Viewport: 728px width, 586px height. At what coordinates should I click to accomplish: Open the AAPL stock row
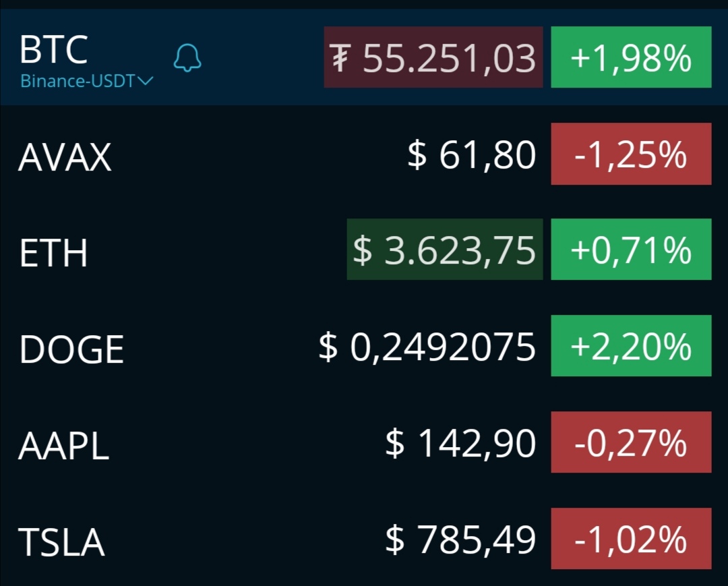click(364, 442)
